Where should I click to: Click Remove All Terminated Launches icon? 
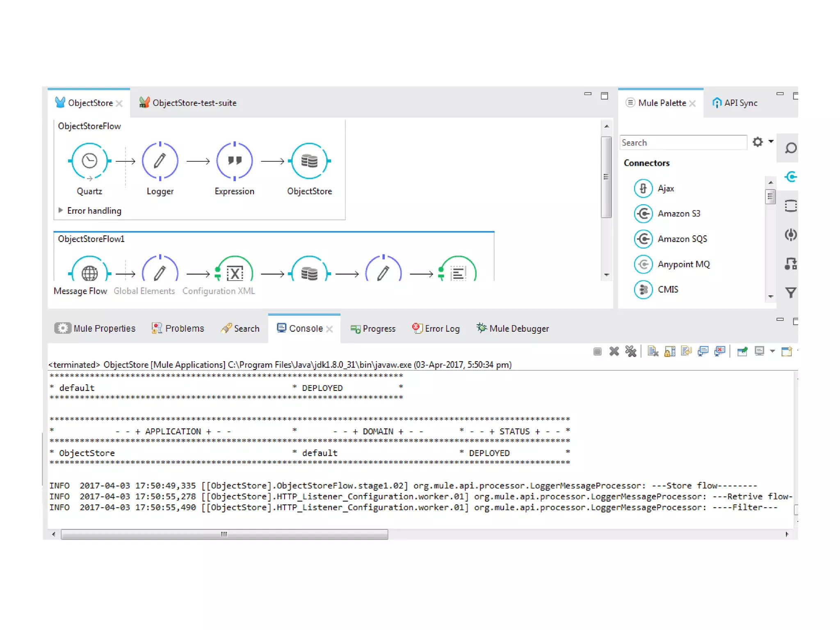coord(630,352)
